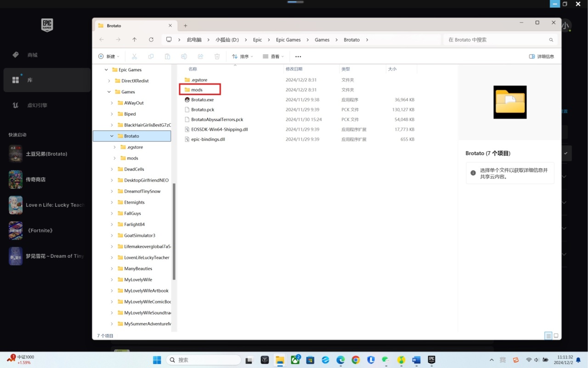Screen dimensions: 588x368
Task: Toggle the details pane (详细信息)
Action: point(542,57)
